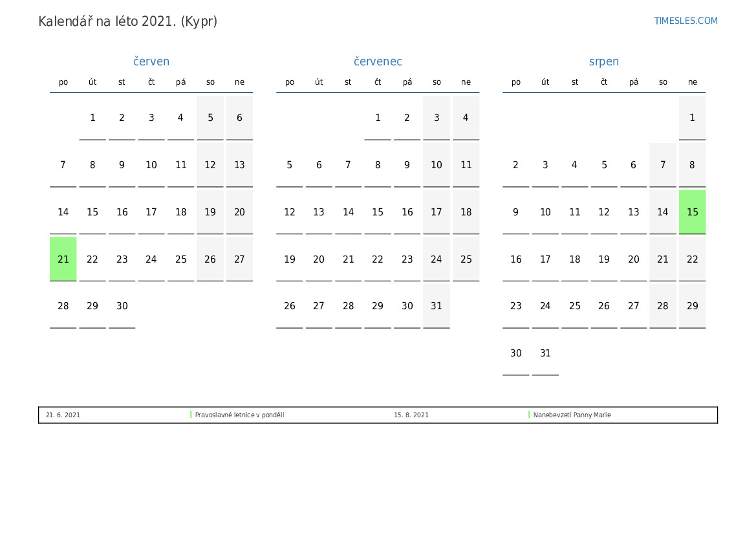
Task: Select the 15. 8. 2021 date in legend
Action: click(411, 415)
